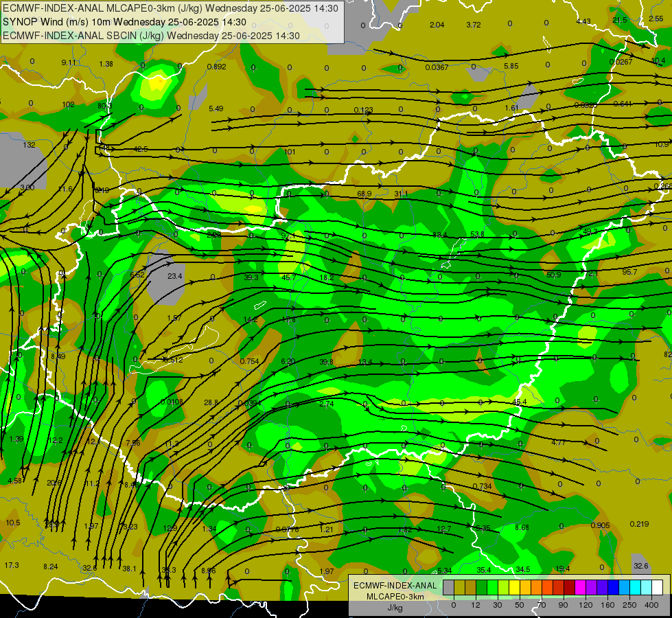Image resolution: width=672 pixels, height=618 pixels.
Task: Select the dark red legend swatch
Action: 570,587
